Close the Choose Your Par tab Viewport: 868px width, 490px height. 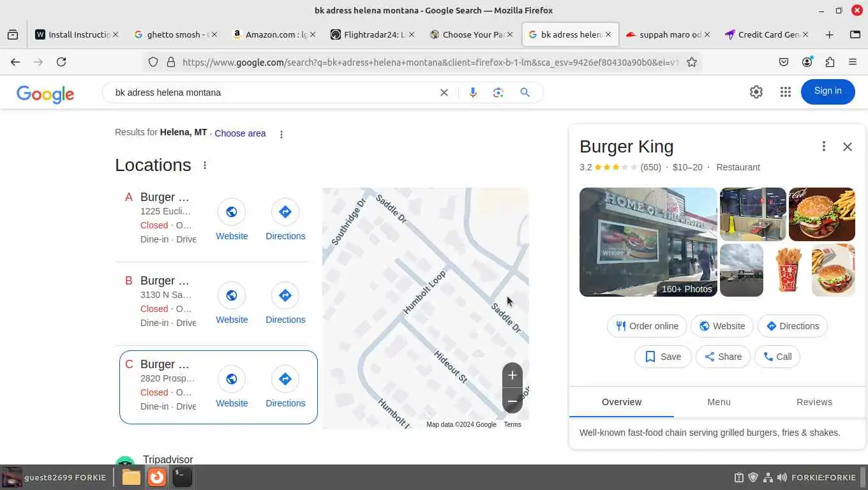click(510, 34)
